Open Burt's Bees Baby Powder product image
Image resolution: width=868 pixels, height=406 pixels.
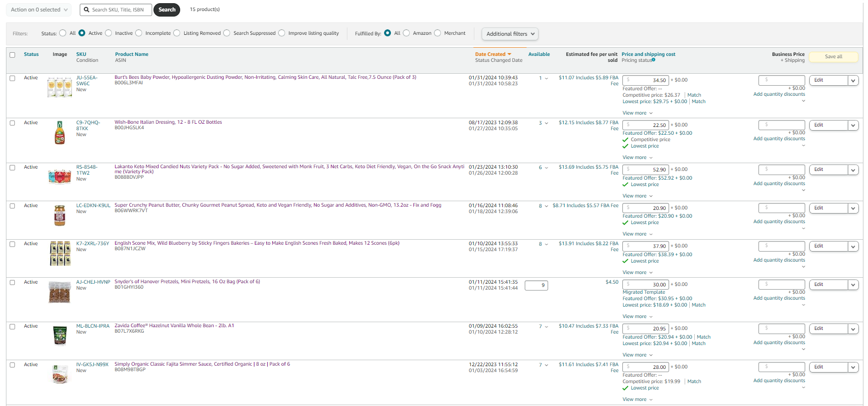tap(60, 87)
